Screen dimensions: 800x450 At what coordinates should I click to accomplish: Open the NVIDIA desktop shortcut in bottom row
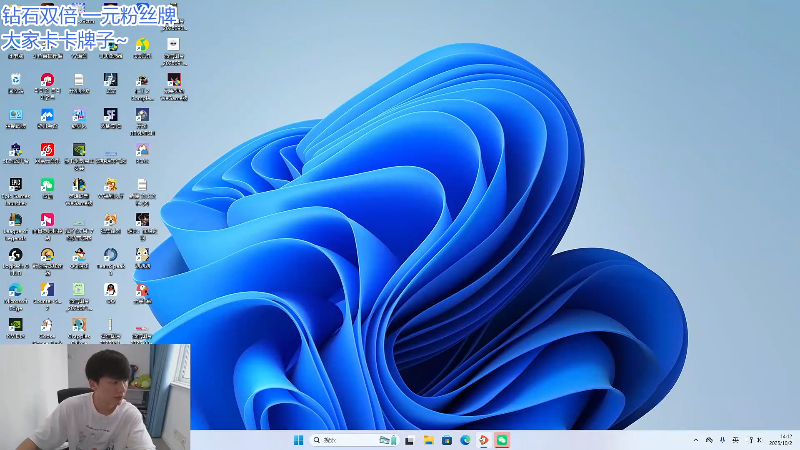tap(15, 325)
